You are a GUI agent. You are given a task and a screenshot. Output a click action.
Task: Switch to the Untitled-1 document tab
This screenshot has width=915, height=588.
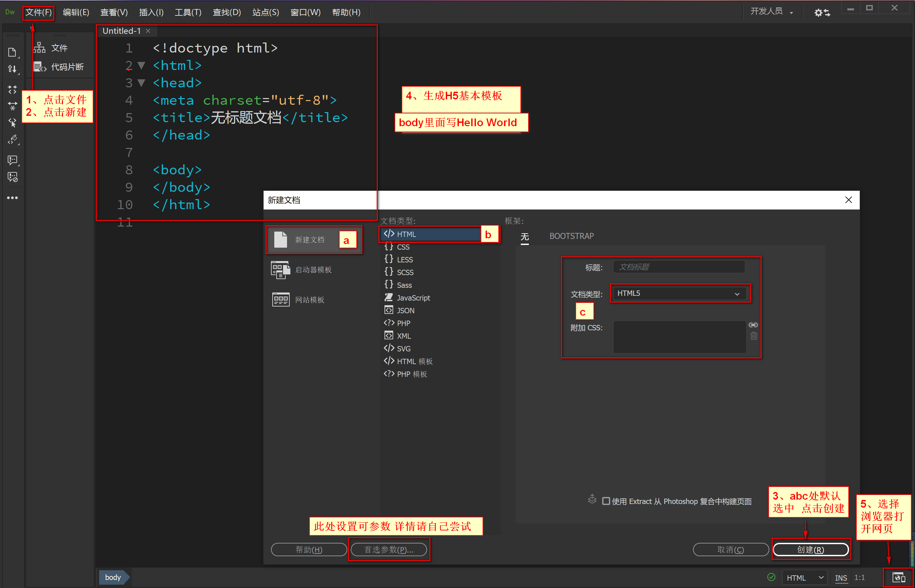(x=122, y=31)
